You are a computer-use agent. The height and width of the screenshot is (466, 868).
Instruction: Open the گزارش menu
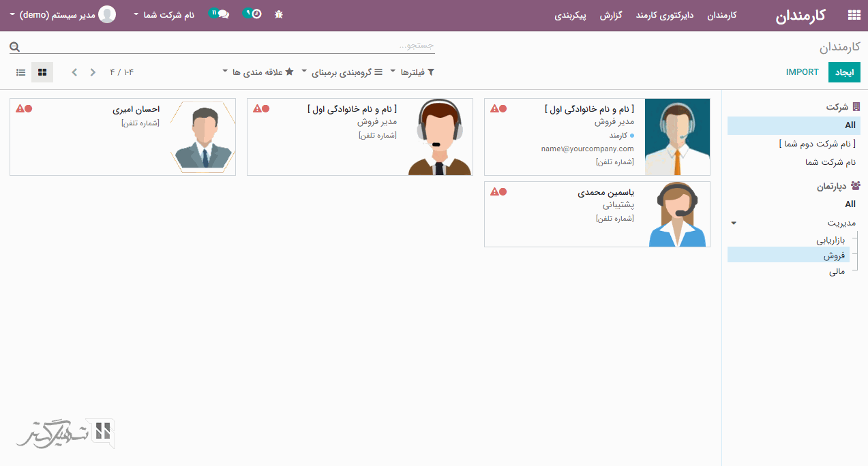point(611,15)
